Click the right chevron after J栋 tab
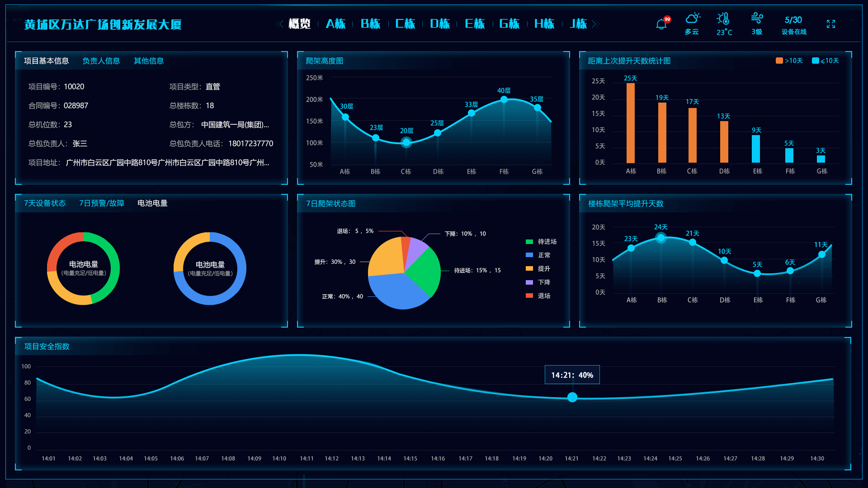Viewport: 868px width, 488px height. pos(595,24)
